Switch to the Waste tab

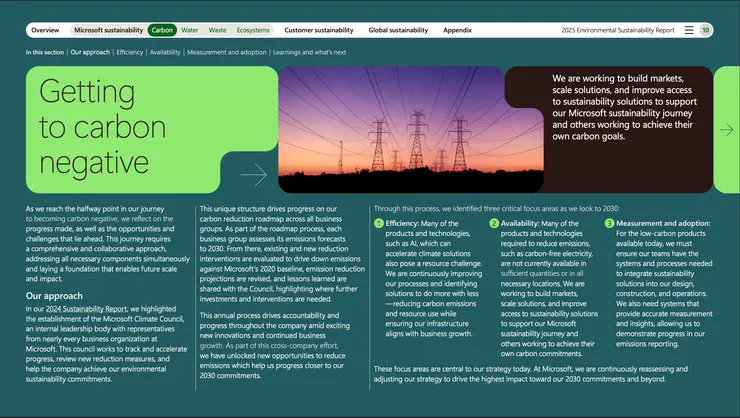pyautogui.click(x=218, y=30)
